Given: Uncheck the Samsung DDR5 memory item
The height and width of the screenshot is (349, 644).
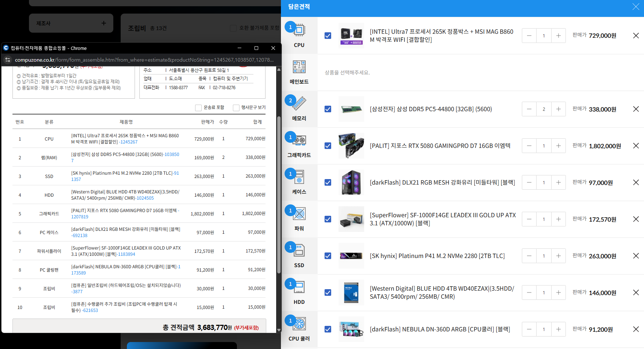Looking at the screenshot, I should pyautogui.click(x=328, y=109).
